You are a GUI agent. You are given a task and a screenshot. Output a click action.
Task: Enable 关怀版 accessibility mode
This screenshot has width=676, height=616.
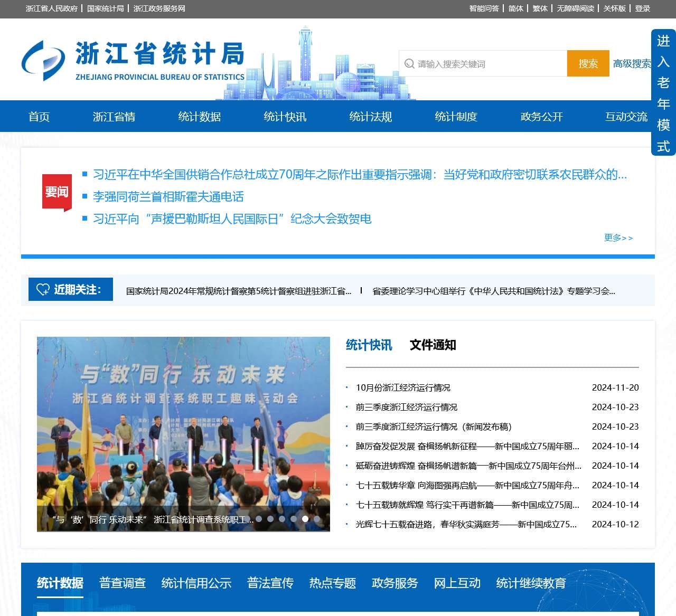[614, 8]
